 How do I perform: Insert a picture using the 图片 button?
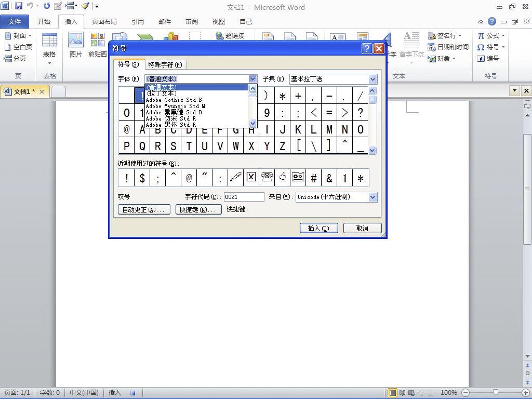click(x=76, y=45)
